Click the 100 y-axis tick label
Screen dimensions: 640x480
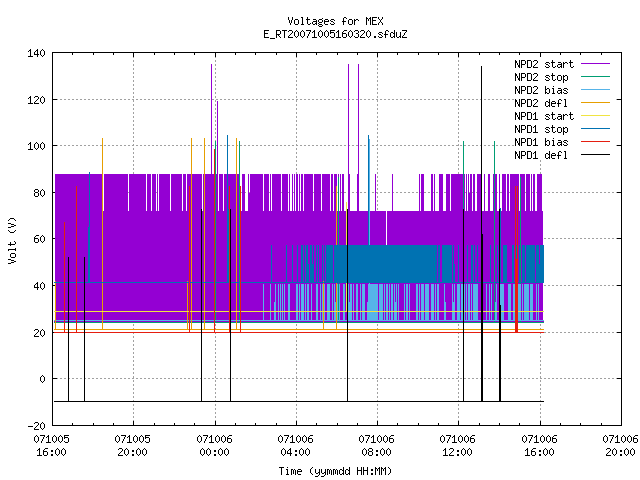36,146
